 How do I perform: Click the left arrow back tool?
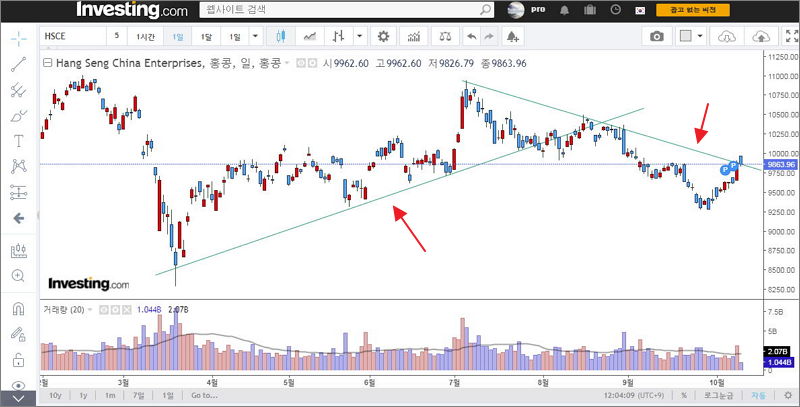coord(18,218)
